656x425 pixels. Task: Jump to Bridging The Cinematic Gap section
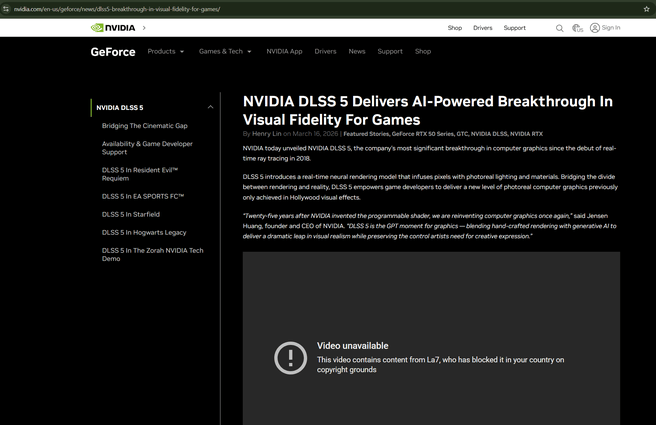click(x=144, y=125)
